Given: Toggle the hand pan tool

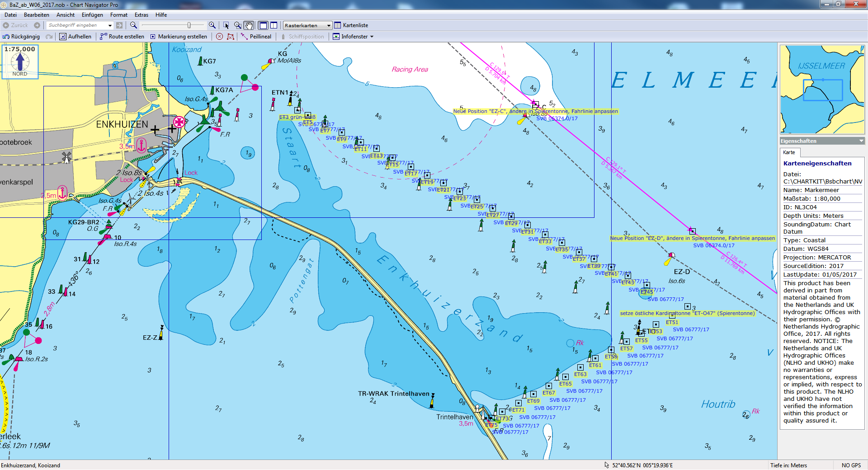Looking at the screenshot, I should click(249, 25).
